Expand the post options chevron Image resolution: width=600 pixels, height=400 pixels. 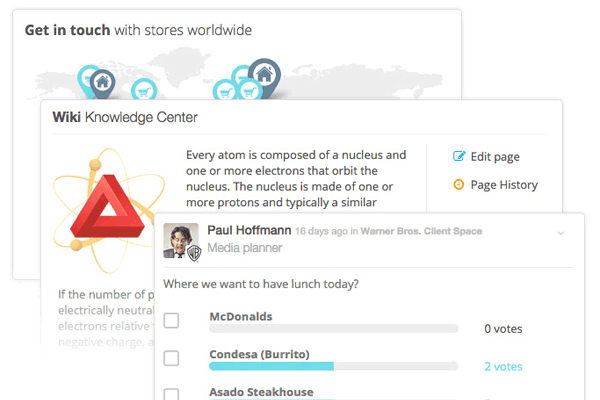pyautogui.click(x=561, y=233)
